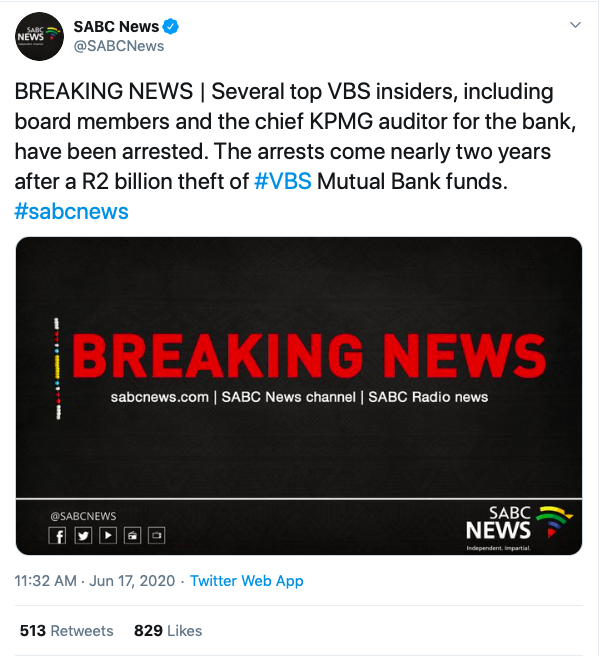
Task: Open the #VBS hashtag
Action: pyautogui.click(x=283, y=182)
